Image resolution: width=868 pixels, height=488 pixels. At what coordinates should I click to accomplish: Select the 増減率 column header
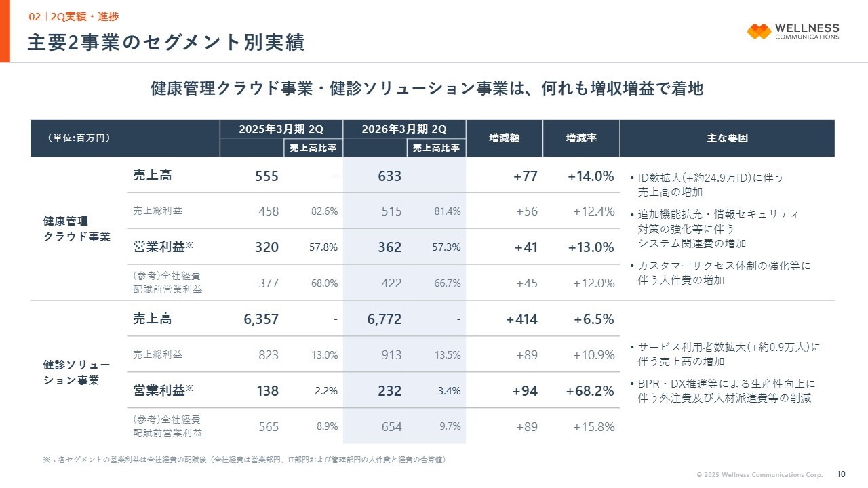pos(581,138)
